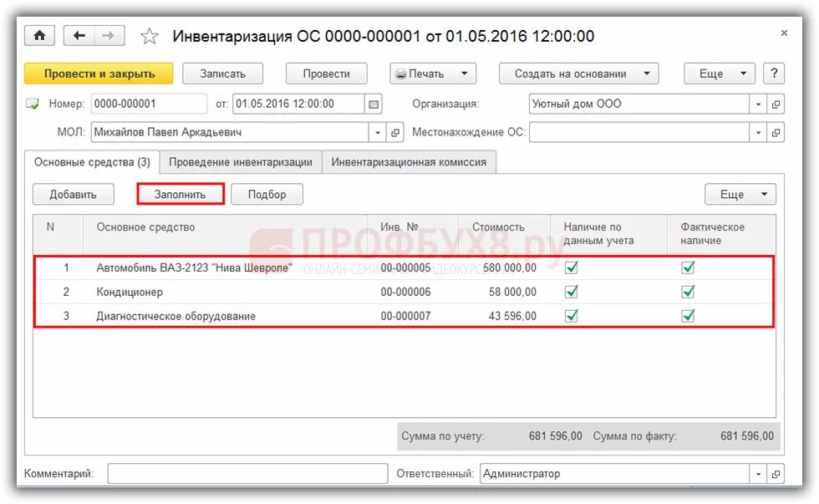Save with the Записать button

[222, 74]
